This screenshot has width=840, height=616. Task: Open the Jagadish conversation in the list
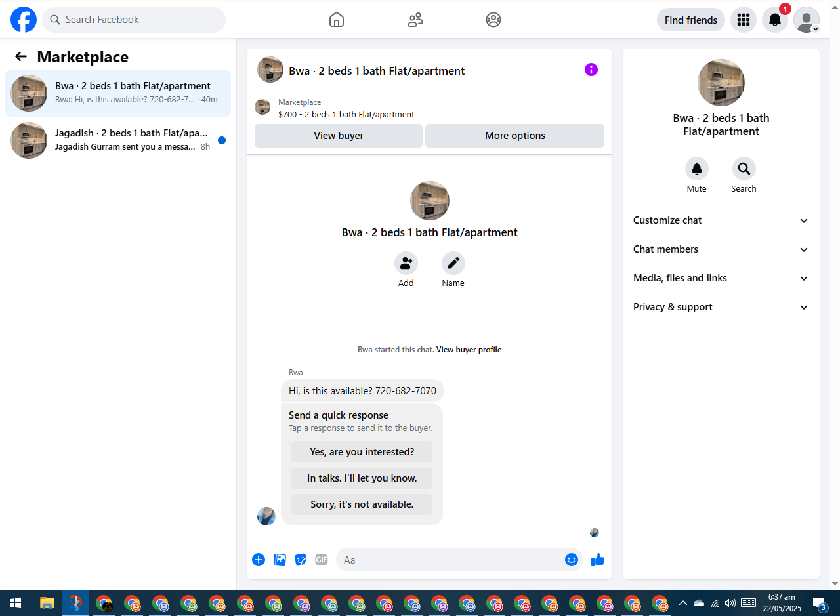[118, 140]
